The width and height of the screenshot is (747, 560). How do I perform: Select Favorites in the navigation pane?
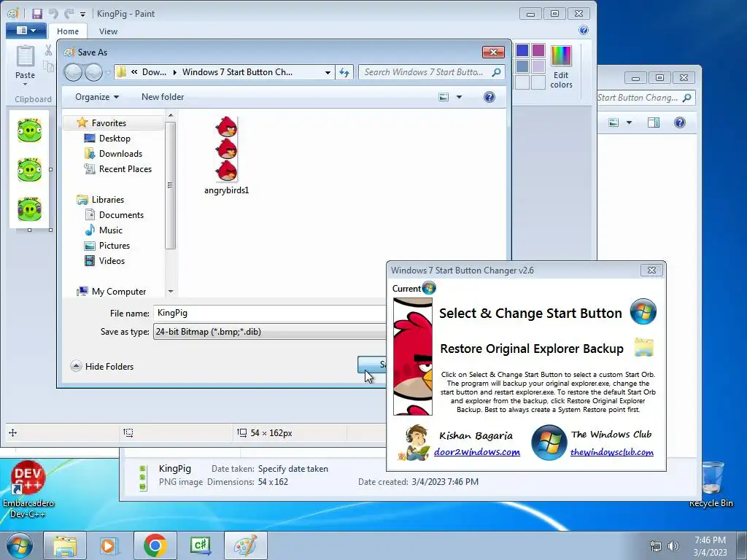tap(109, 122)
